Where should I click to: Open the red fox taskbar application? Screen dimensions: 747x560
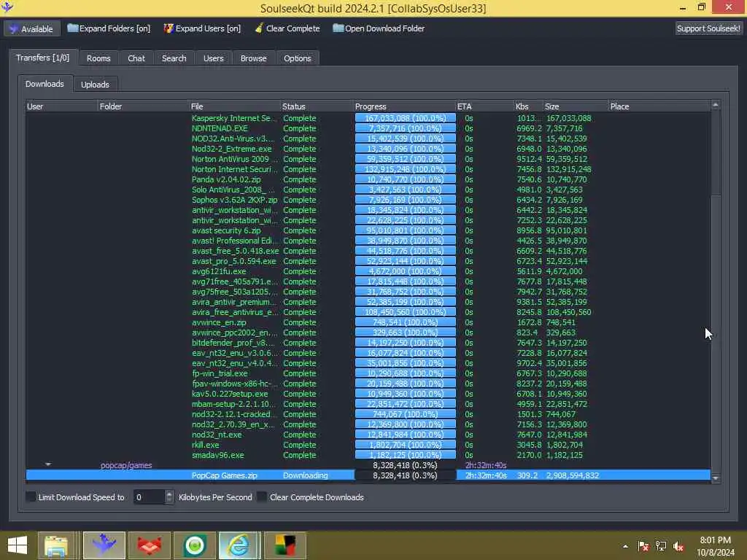(x=150, y=545)
